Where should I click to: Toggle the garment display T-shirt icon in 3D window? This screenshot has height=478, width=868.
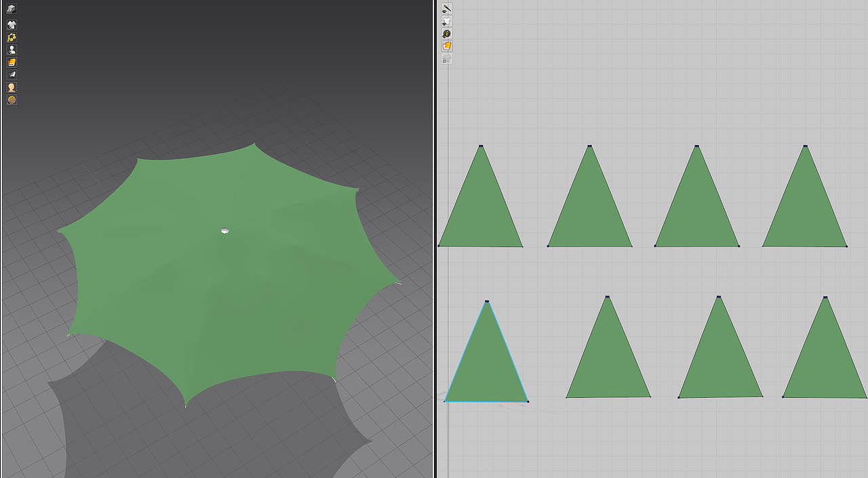coord(12,25)
